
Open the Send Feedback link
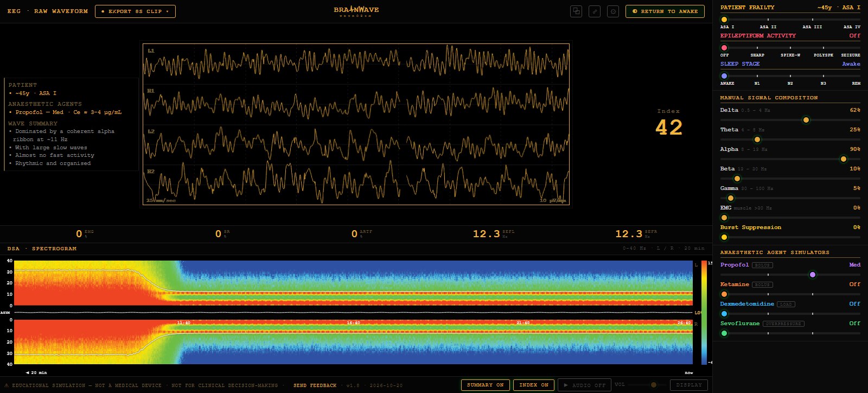(315, 385)
